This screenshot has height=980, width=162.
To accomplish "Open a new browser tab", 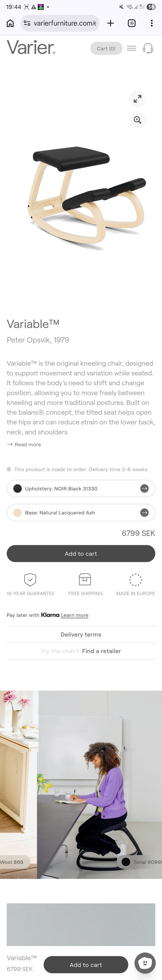I will coord(110,23).
